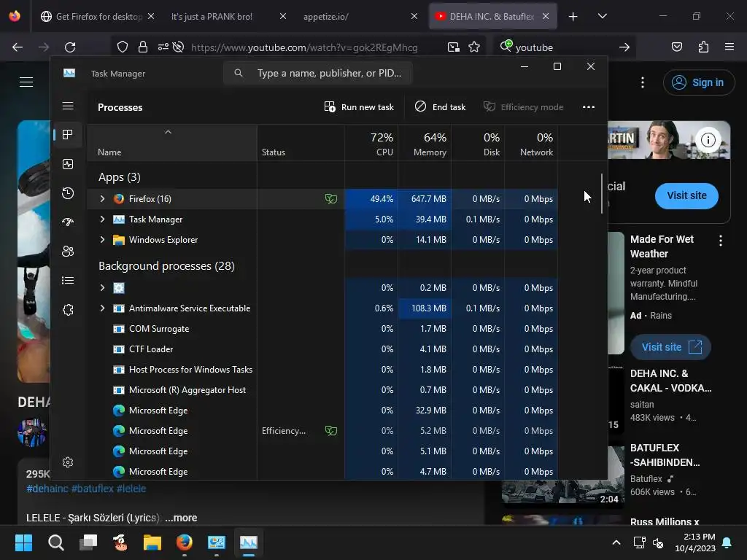Viewport: 747px width, 560px height.
Task: Click the three-dot more options in Task Manager
Action: pyautogui.click(x=589, y=107)
